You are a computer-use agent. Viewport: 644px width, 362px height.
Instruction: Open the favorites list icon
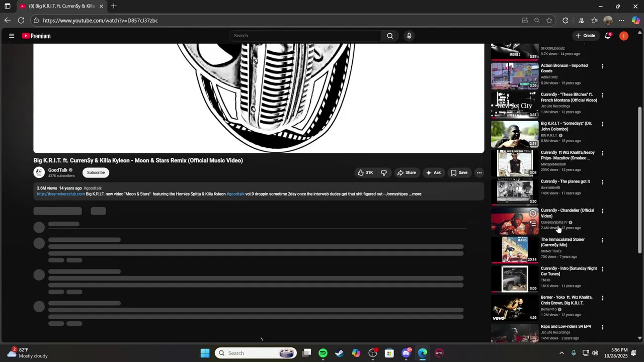tap(595, 21)
